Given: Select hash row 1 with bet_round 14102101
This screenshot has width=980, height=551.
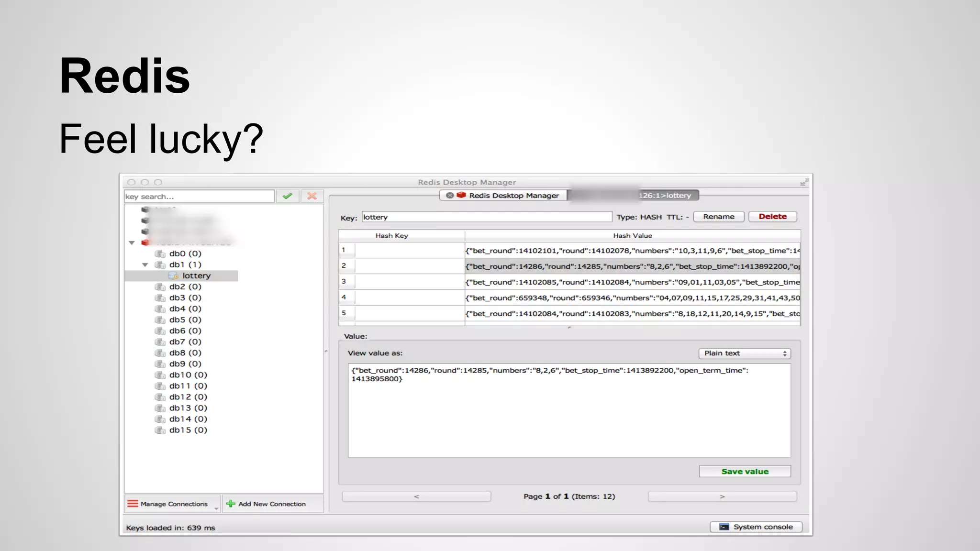Looking at the screenshot, I should pyautogui.click(x=633, y=251).
